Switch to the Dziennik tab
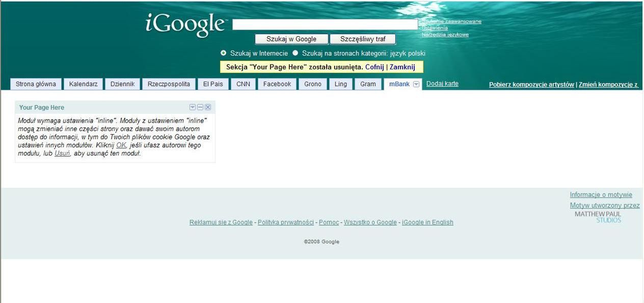The image size is (644, 303). 123,84
